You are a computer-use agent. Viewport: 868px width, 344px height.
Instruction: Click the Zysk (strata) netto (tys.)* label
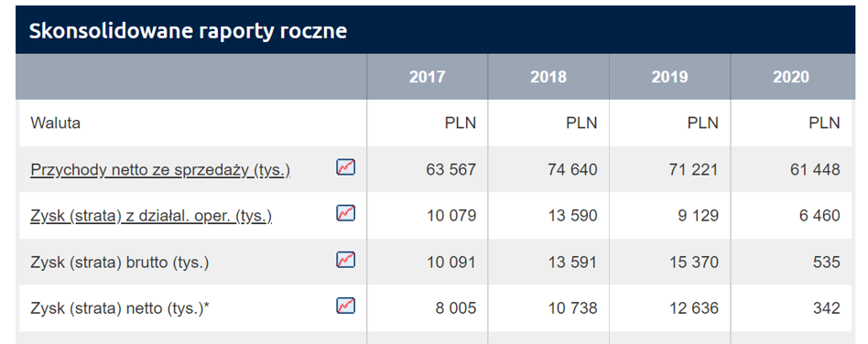point(120,308)
